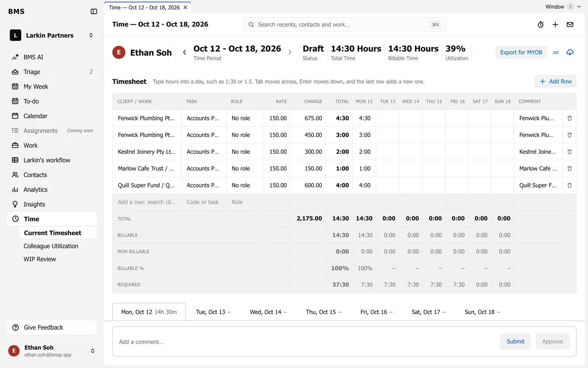Click the Monday 4:30 hours cell
The height and width of the screenshot is (368, 588).
tap(364, 118)
